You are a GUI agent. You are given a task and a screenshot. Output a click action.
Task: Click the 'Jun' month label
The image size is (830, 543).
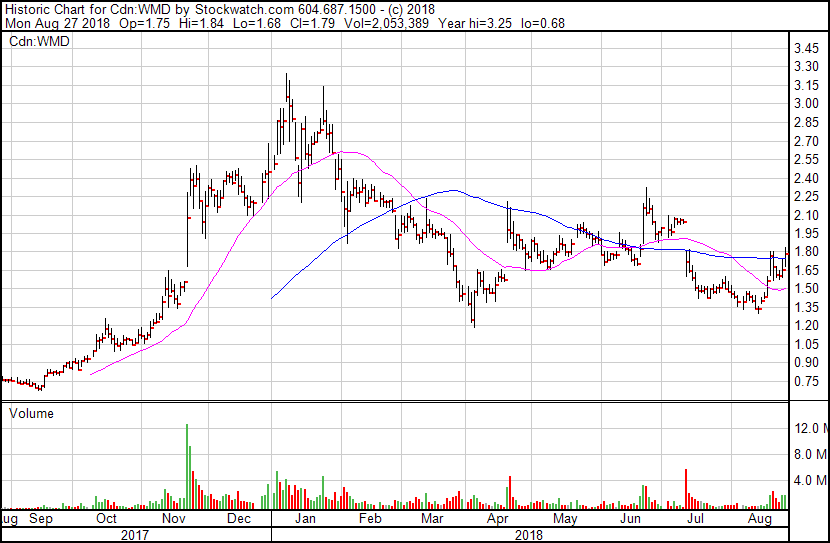point(630,519)
